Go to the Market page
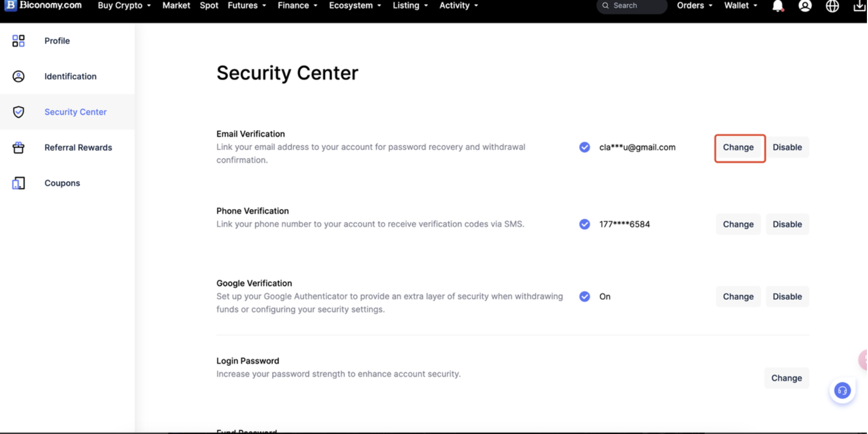Viewport: 868px width, 434px height. [176, 5]
